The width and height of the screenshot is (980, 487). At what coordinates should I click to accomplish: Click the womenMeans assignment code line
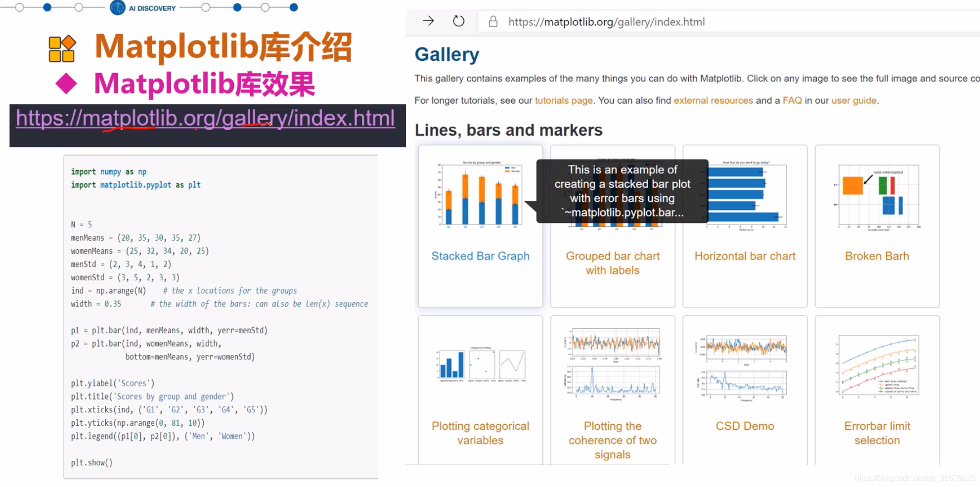(x=140, y=251)
